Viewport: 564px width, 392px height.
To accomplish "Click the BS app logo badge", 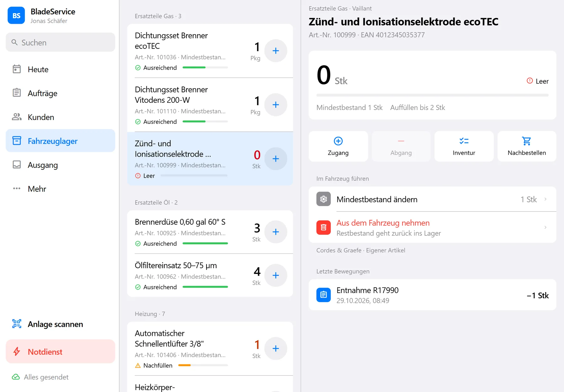I will 16,15.
